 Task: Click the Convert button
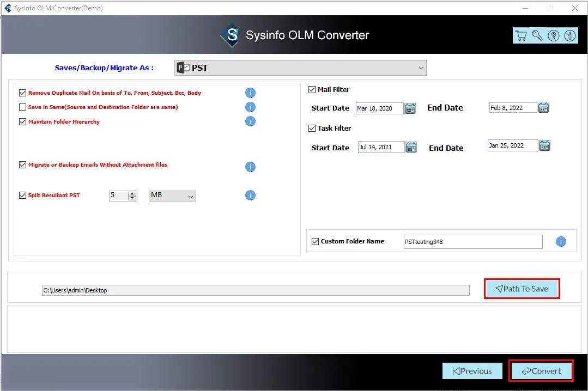tap(541, 371)
